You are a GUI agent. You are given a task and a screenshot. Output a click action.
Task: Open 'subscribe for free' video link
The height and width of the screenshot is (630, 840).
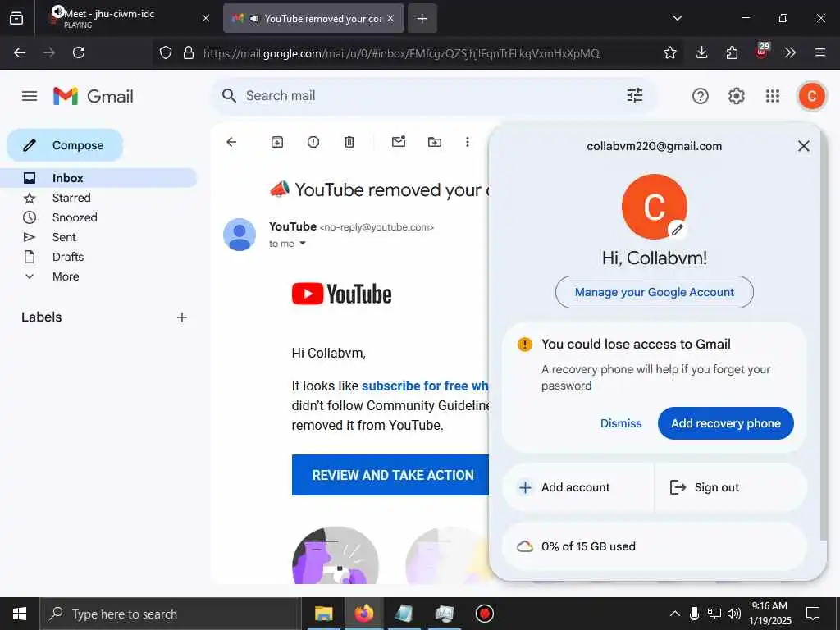tap(425, 386)
